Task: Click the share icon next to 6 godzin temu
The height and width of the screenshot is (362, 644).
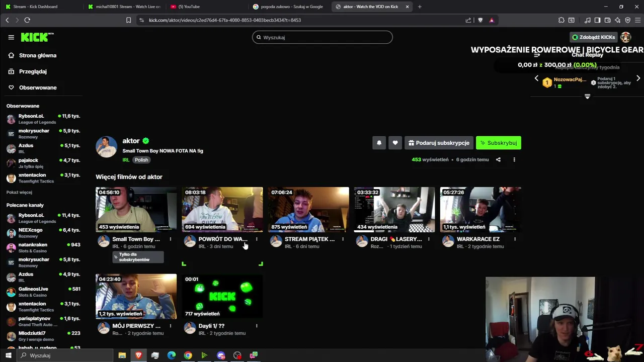Action: 498,159
